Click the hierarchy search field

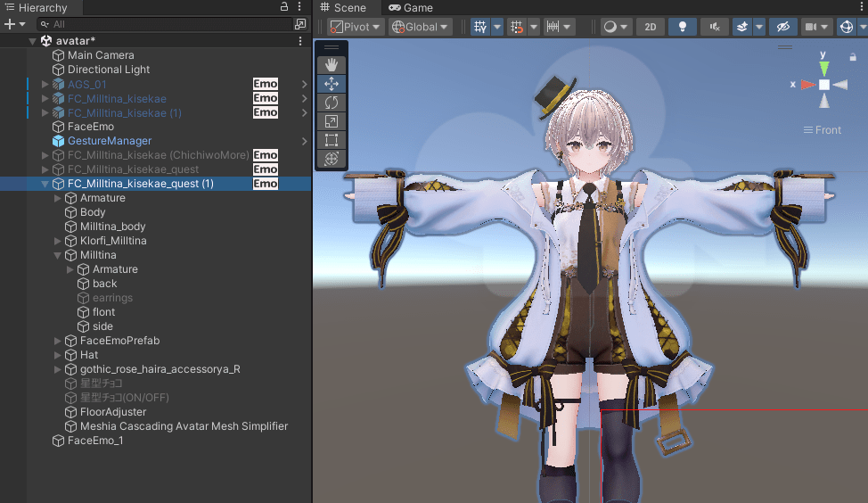coord(165,24)
